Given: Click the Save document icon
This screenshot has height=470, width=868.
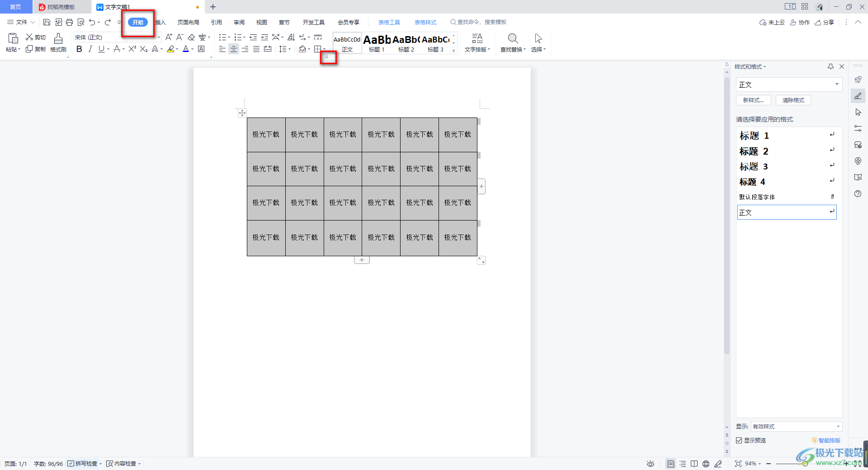Looking at the screenshot, I should pos(47,22).
